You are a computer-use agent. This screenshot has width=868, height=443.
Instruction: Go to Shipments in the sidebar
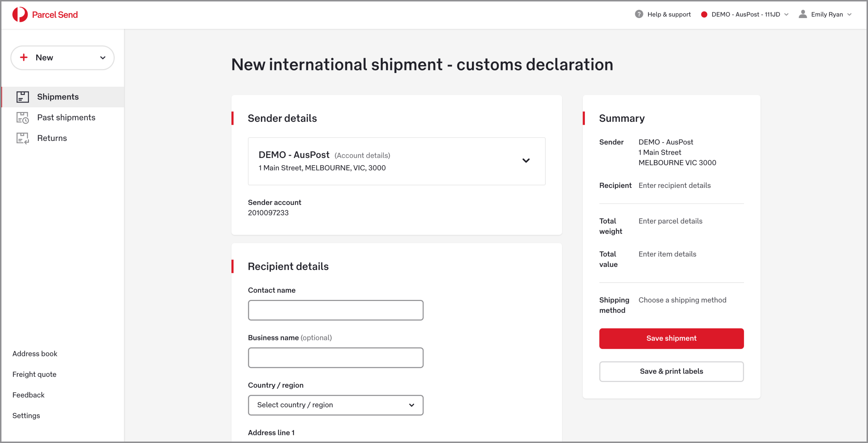[63, 97]
